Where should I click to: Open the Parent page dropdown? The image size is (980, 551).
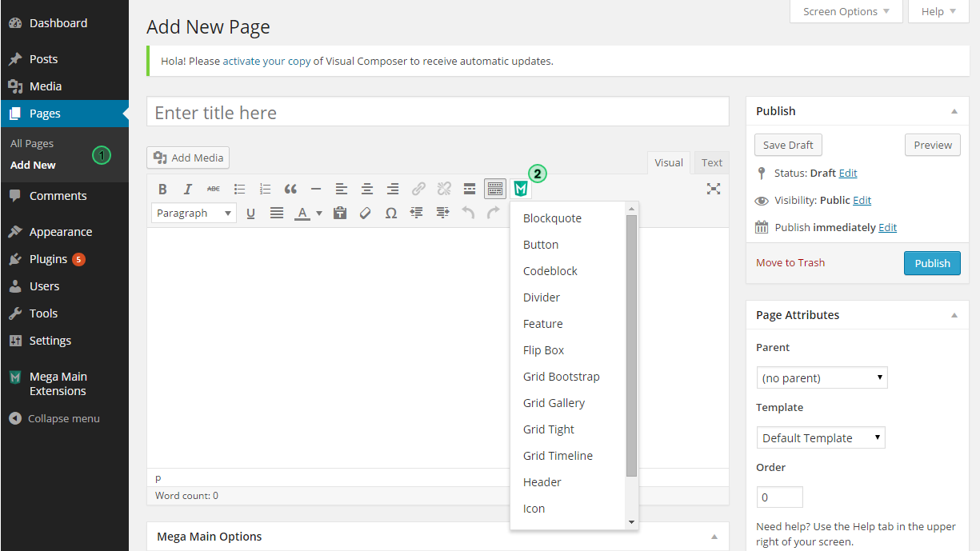coord(822,377)
